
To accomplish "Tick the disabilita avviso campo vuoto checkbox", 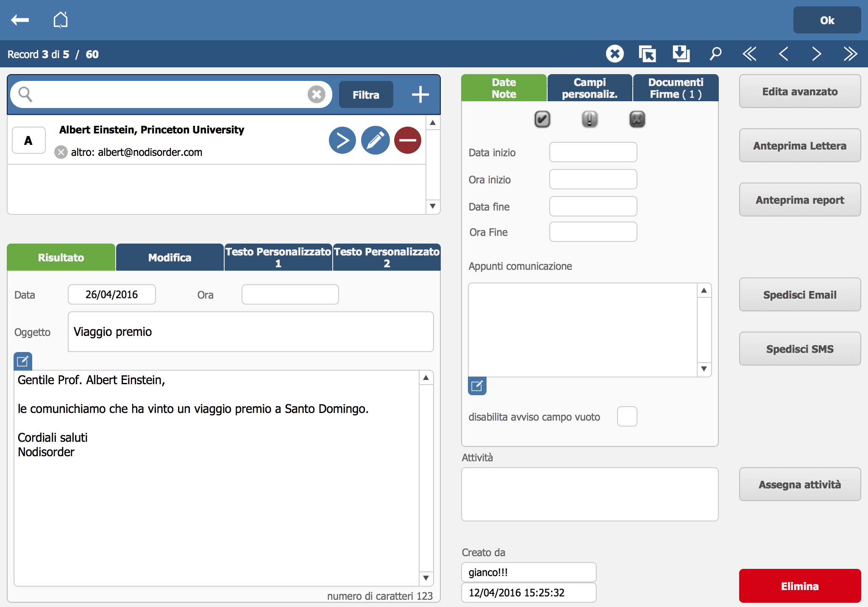I will click(627, 416).
